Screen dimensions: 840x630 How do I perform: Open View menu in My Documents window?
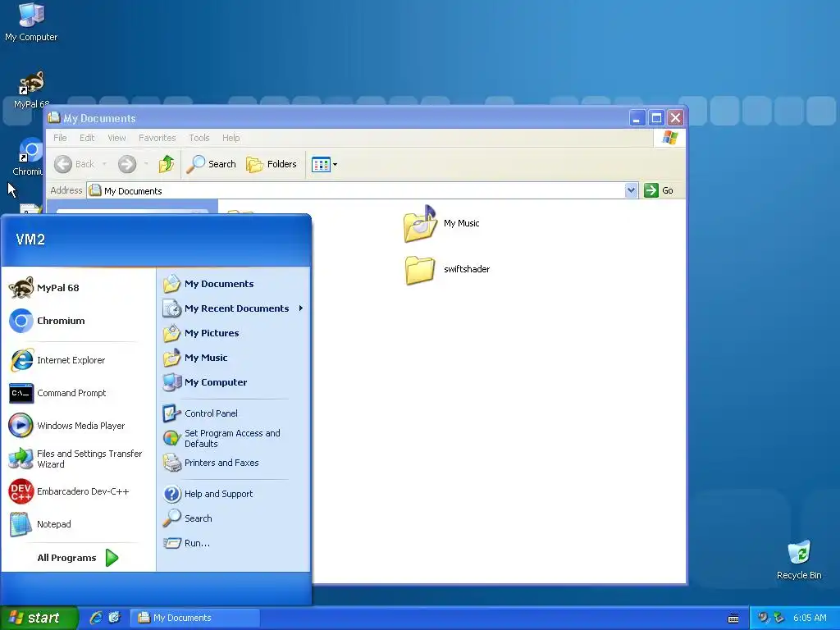116,138
